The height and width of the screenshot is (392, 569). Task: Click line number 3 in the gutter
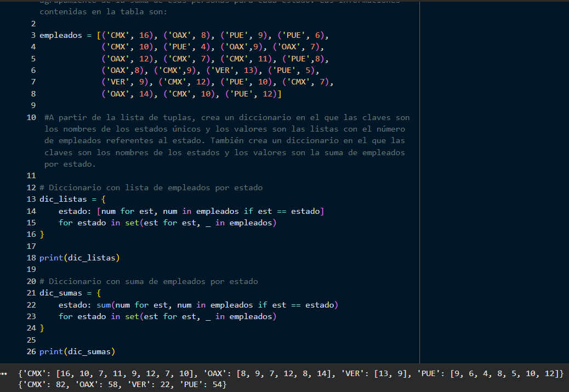33,35
